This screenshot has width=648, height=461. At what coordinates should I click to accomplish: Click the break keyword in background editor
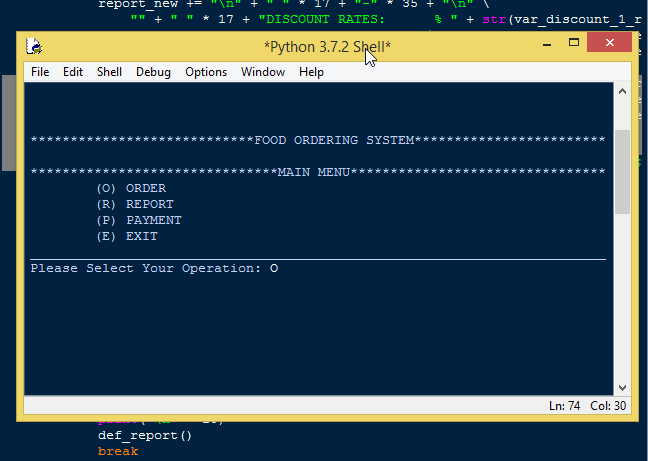click(x=118, y=451)
